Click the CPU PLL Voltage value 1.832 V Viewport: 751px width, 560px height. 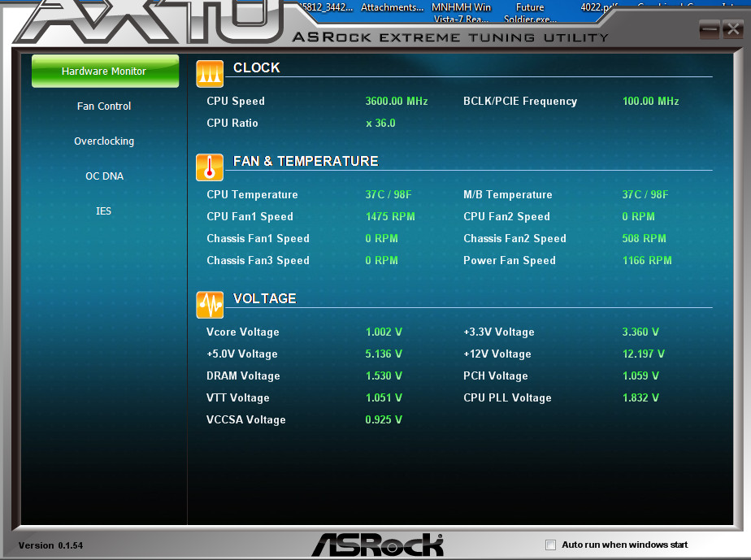pyautogui.click(x=640, y=398)
